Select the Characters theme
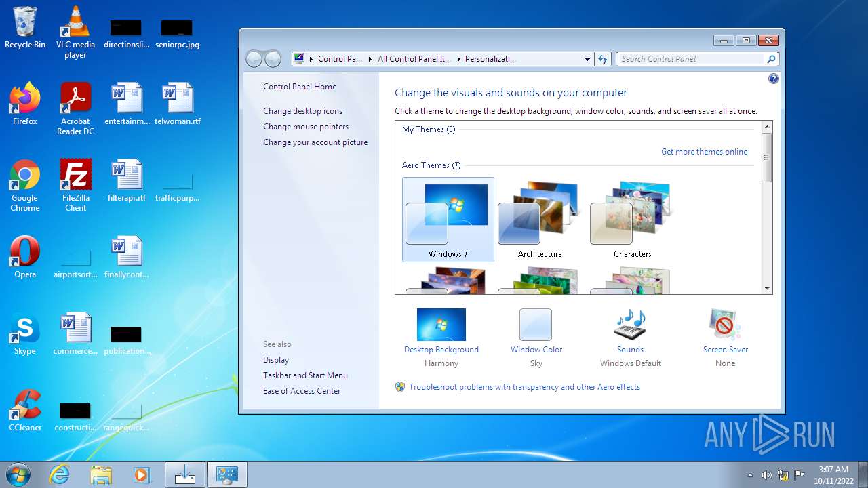The height and width of the screenshot is (488, 868). [632, 220]
